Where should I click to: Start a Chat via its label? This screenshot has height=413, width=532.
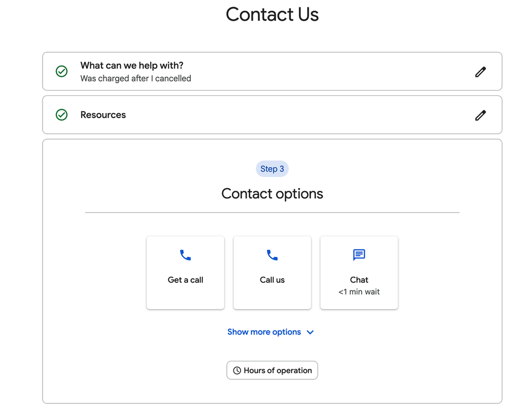(359, 280)
